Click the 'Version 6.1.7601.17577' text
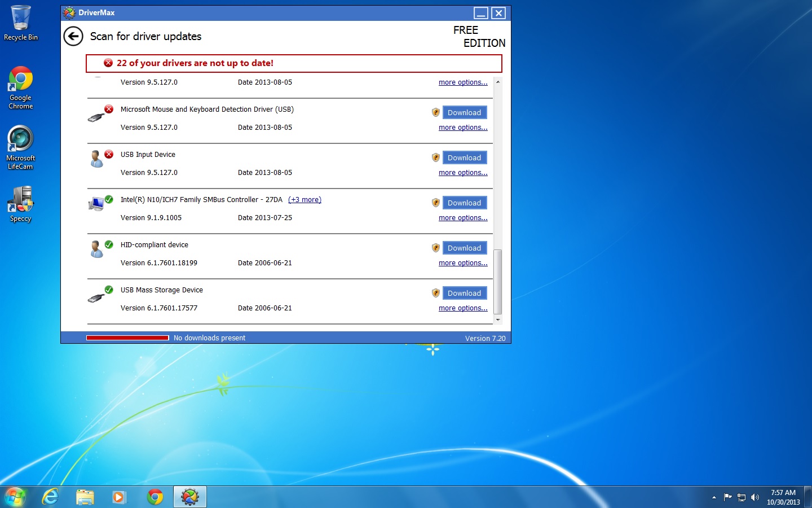812x508 pixels. pyautogui.click(x=159, y=308)
